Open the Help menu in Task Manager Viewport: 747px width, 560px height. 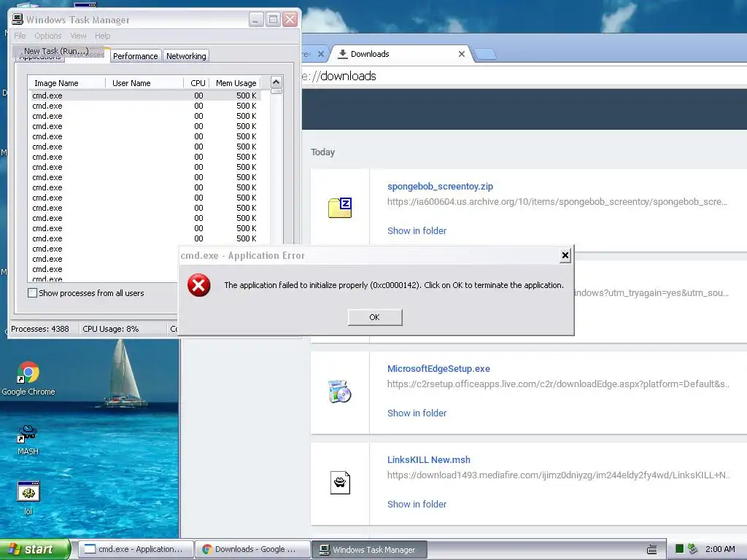(102, 36)
